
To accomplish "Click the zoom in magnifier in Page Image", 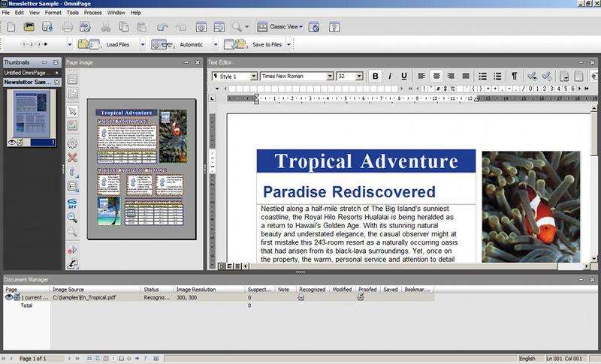I will pyautogui.click(x=73, y=218).
